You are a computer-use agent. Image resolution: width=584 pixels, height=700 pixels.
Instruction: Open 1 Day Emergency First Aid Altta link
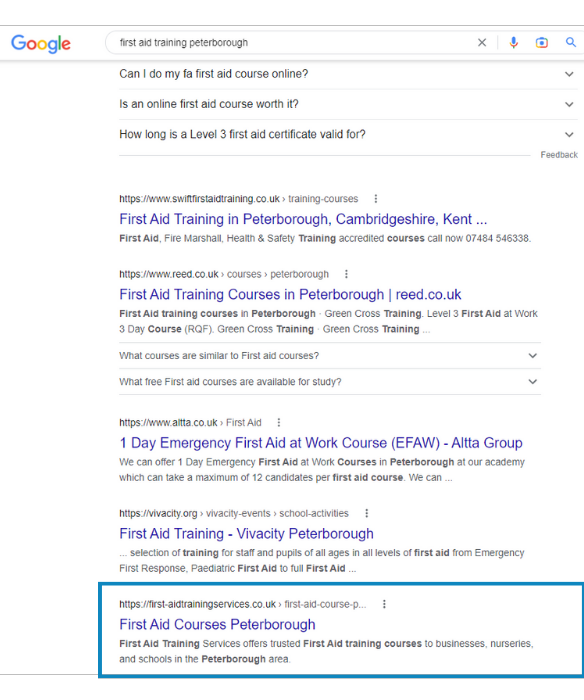[x=321, y=443]
